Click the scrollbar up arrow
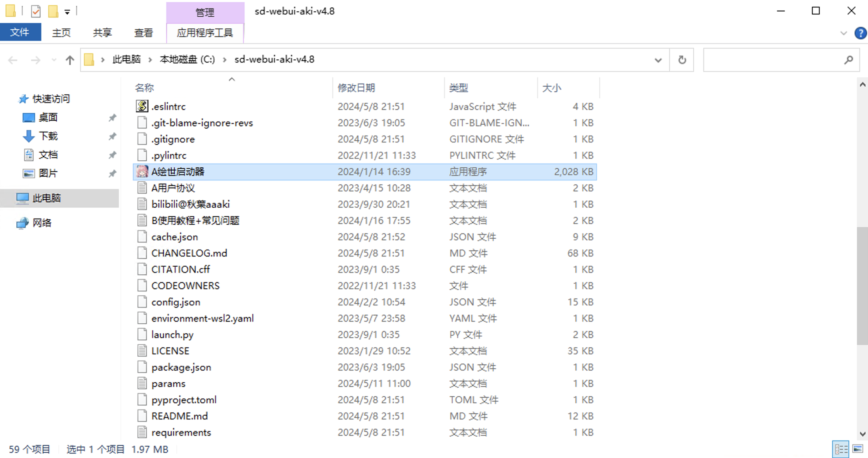The width and height of the screenshot is (868, 458). point(862,84)
